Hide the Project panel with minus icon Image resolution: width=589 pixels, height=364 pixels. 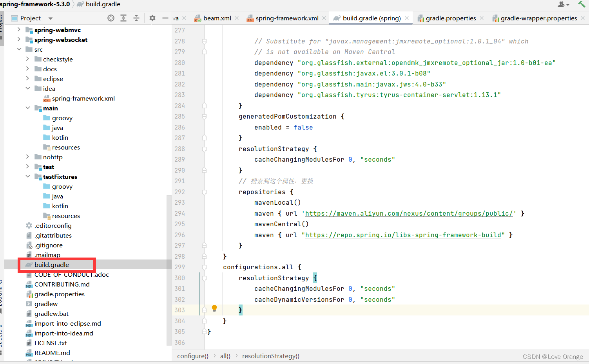(165, 18)
